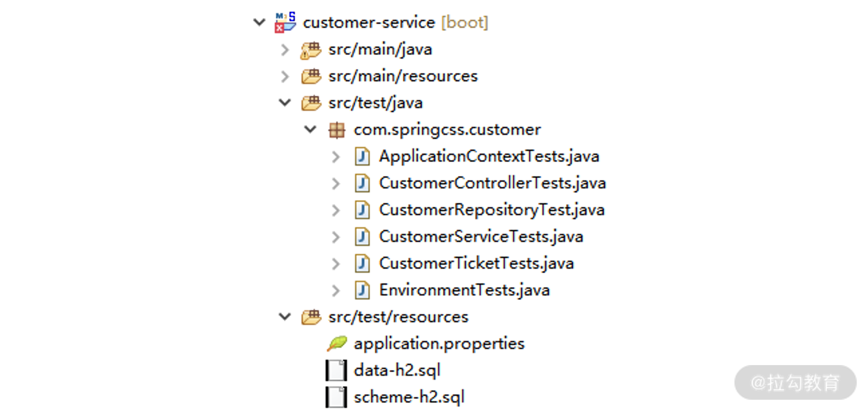Click the com.springcss.customer package icon

[x=336, y=130]
